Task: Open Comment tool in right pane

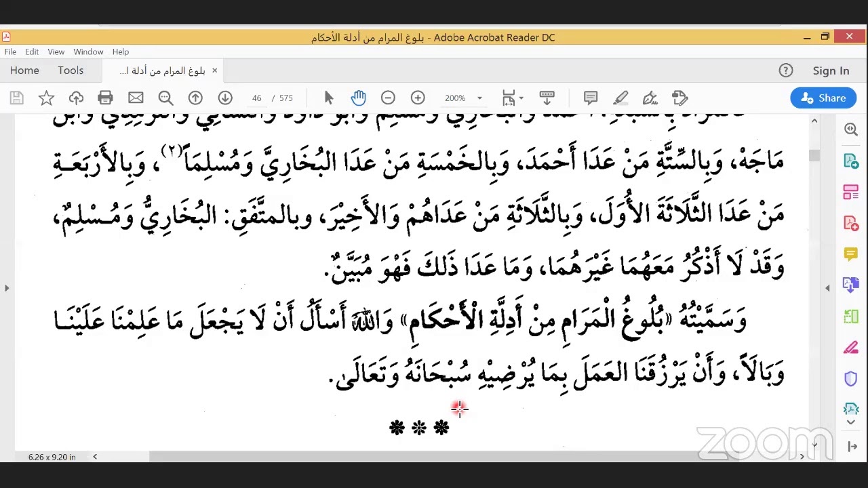Action: 851,254
